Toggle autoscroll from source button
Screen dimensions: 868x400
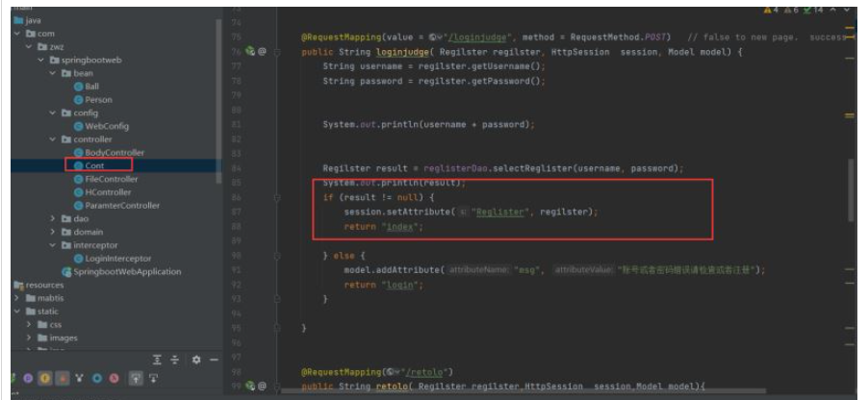pos(153,379)
